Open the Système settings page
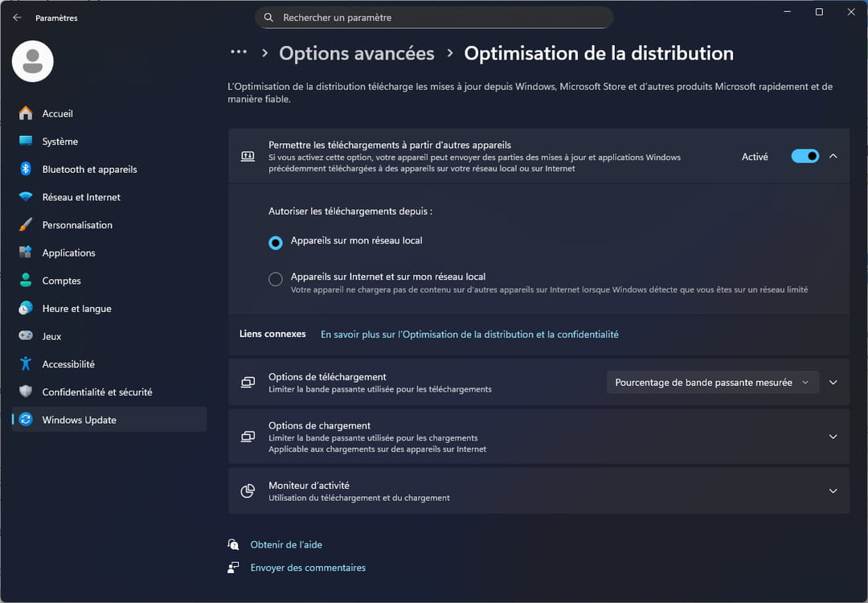The height and width of the screenshot is (603, 868). (x=60, y=142)
